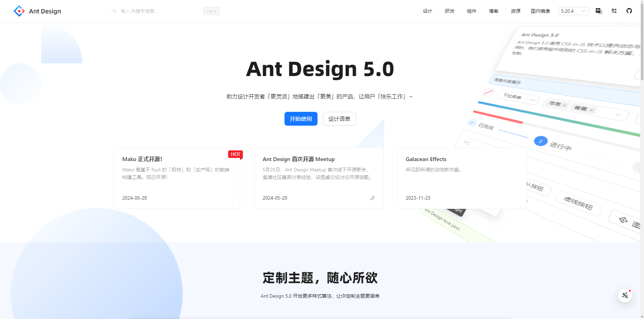
Task: Click the 设计语言 button
Action: pos(340,119)
